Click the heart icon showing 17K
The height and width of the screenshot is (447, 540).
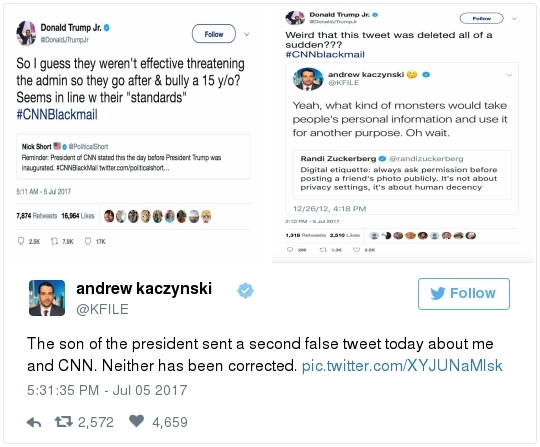click(x=88, y=241)
